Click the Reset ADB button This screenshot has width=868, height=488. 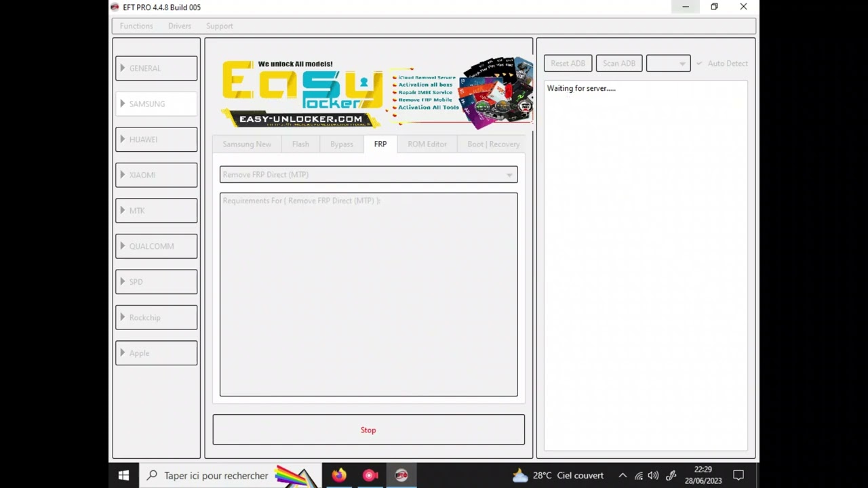click(x=568, y=64)
